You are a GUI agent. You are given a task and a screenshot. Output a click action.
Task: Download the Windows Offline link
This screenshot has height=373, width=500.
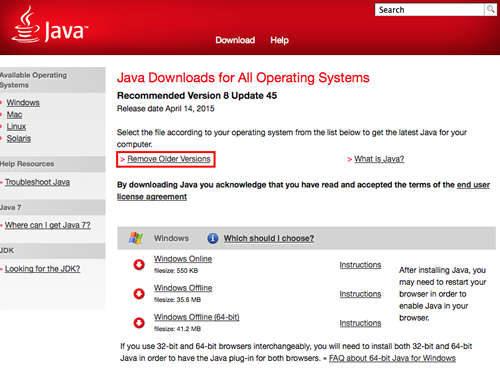pos(183,288)
